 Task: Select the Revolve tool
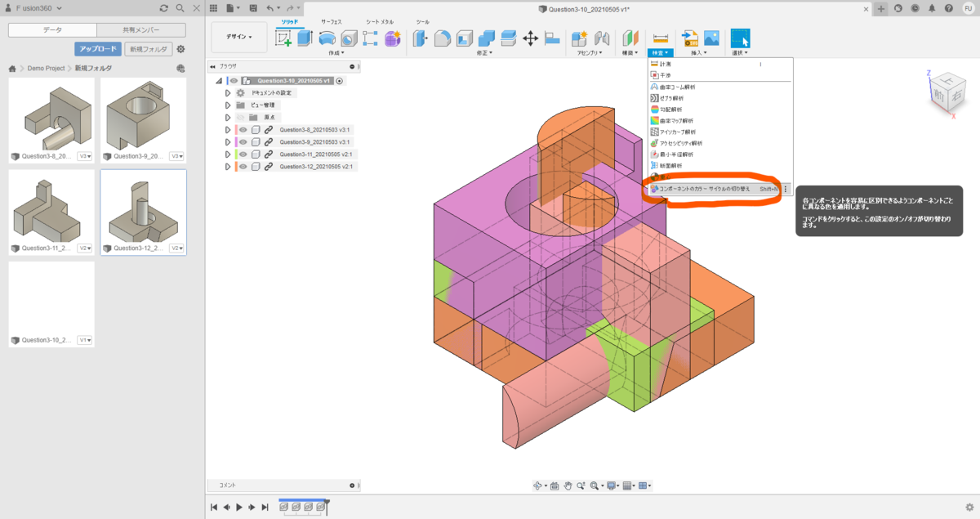coord(327,38)
